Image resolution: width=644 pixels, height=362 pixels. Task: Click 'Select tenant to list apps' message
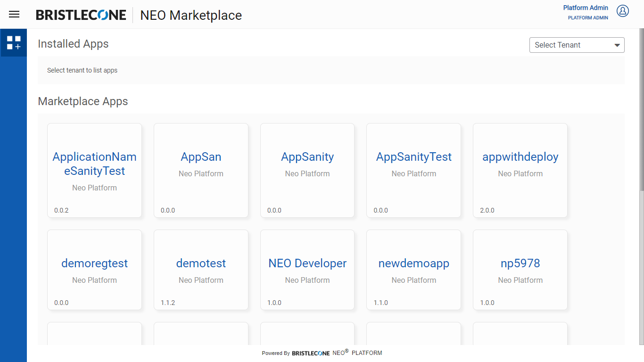82,70
